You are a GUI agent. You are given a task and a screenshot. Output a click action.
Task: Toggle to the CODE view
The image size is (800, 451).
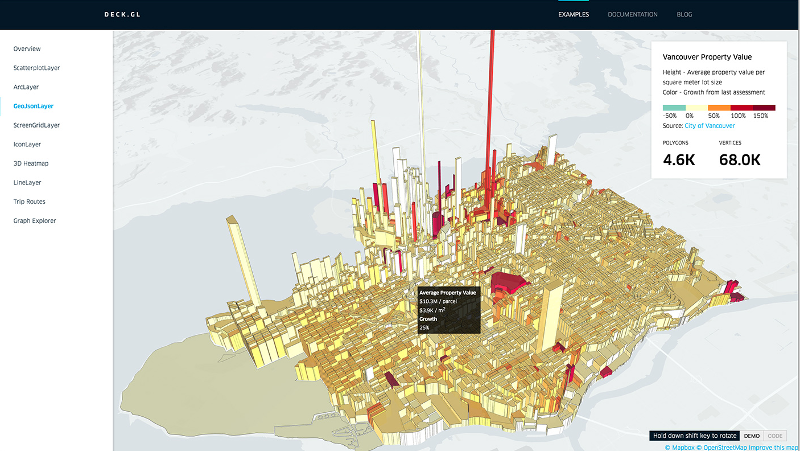[x=776, y=436]
